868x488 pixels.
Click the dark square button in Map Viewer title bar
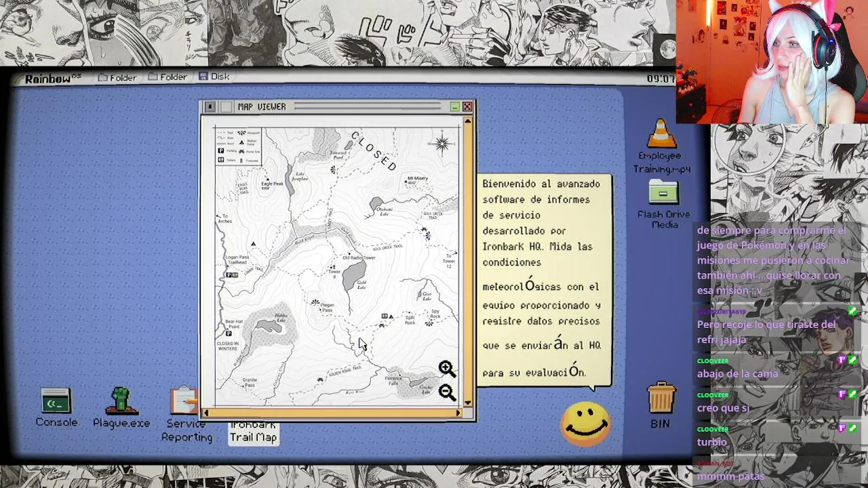coord(210,107)
